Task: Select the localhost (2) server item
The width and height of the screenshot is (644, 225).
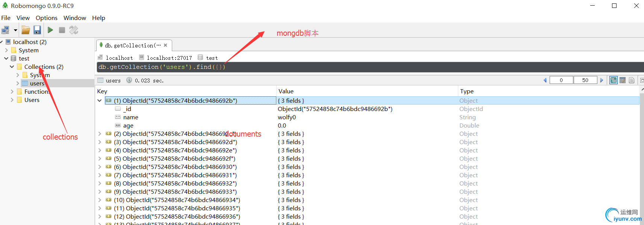Action: pos(30,42)
